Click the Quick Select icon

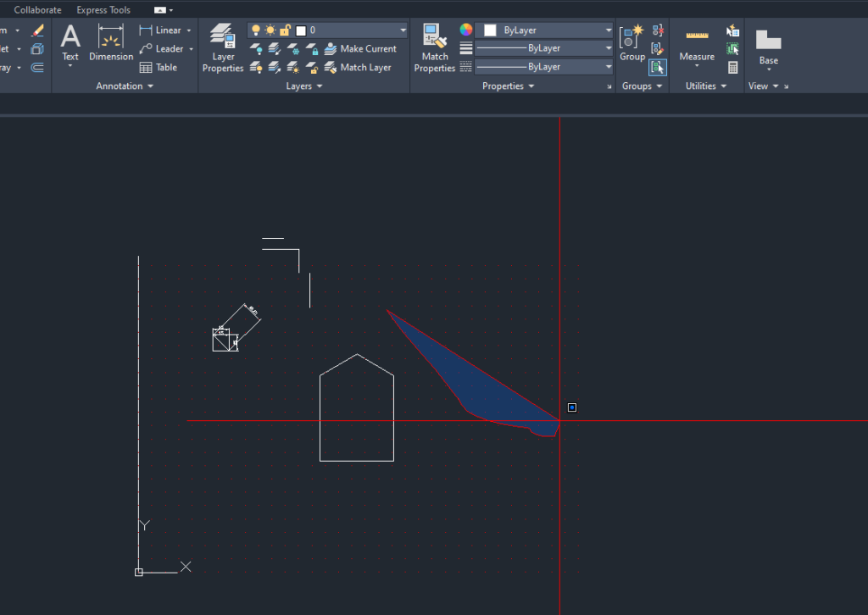tap(733, 30)
